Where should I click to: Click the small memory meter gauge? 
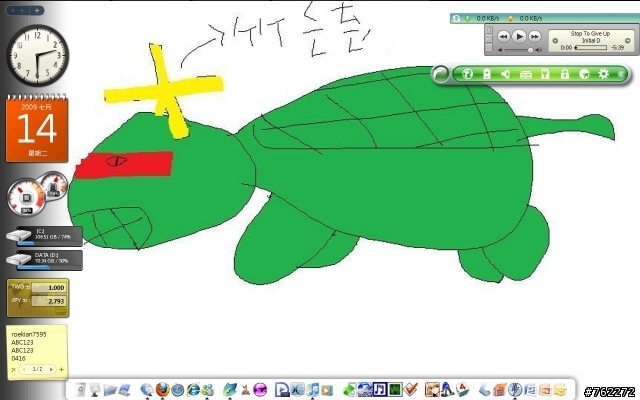(x=53, y=186)
